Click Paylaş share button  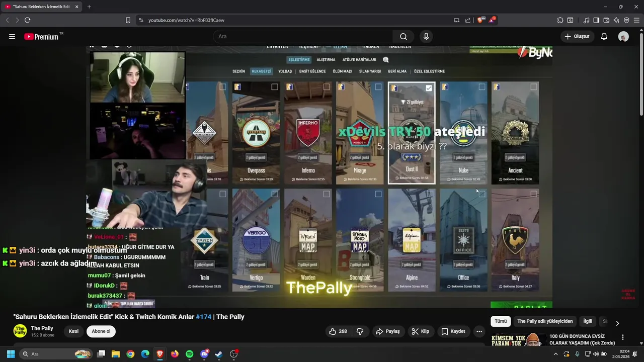[388, 331]
